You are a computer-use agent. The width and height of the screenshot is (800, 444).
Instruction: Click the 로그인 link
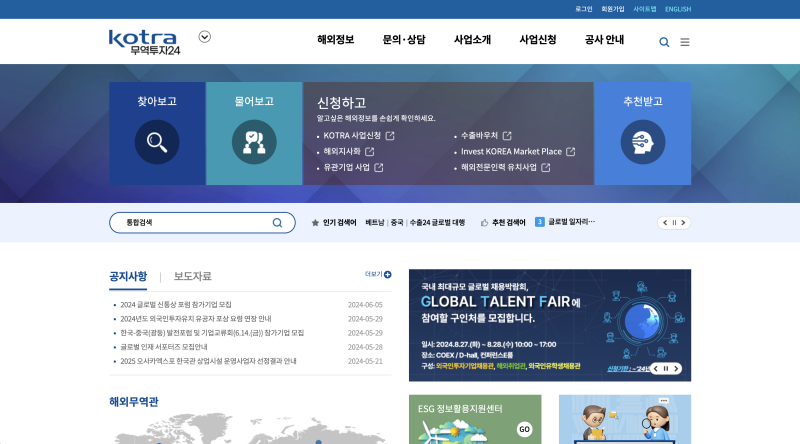coord(584,9)
